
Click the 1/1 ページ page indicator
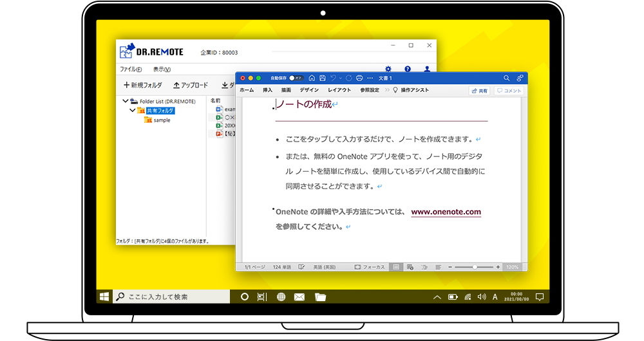(254, 267)
